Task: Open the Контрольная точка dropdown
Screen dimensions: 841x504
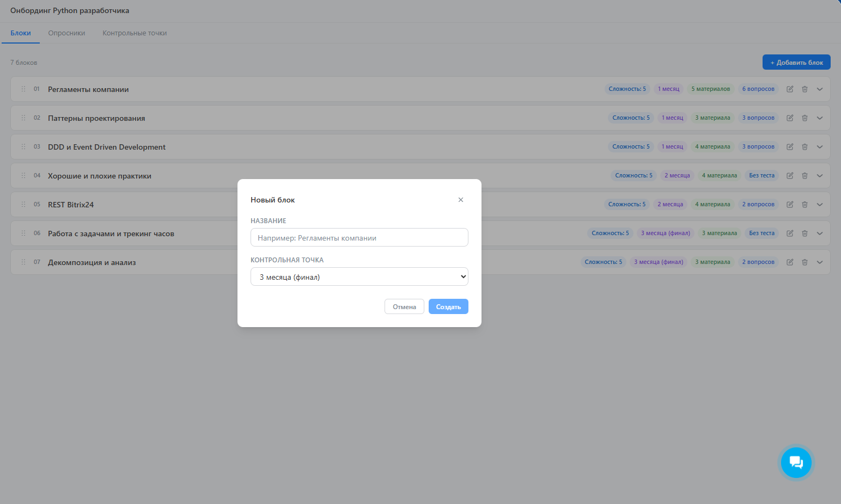Action: tap(359, 277)
